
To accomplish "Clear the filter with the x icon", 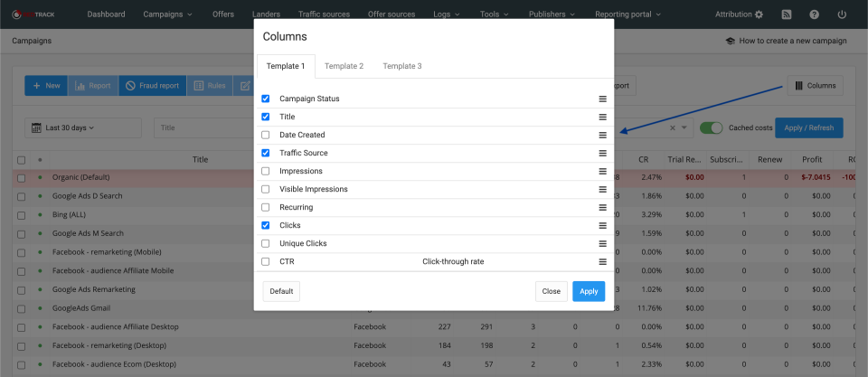I will (672, 127).
